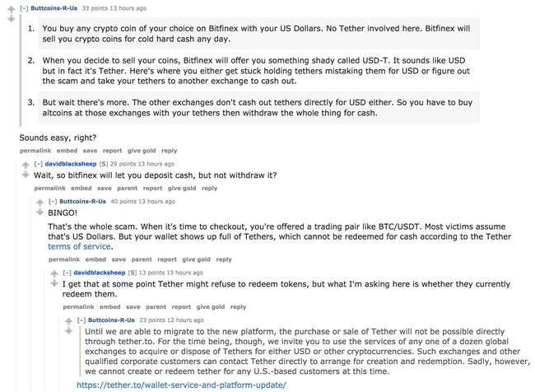
Task: Upvote davidblacksheep's 13-point comment
Action: click(53, 271)
